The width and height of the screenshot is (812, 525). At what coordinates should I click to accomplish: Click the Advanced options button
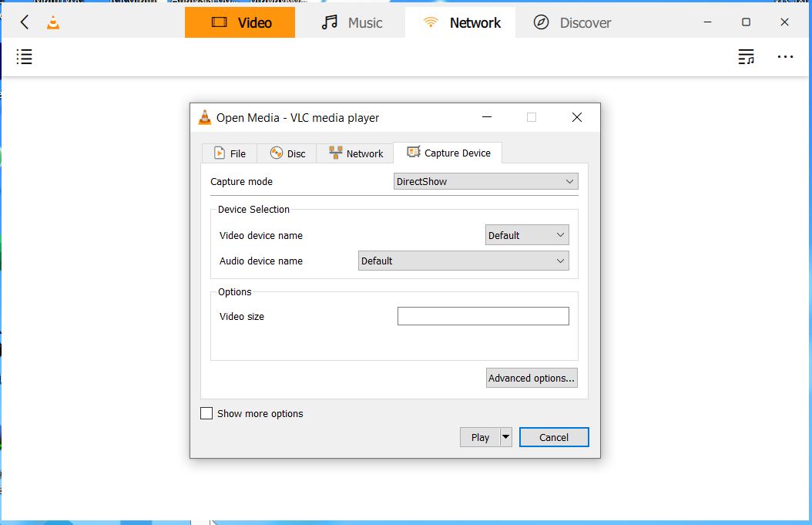pos(532,378)
